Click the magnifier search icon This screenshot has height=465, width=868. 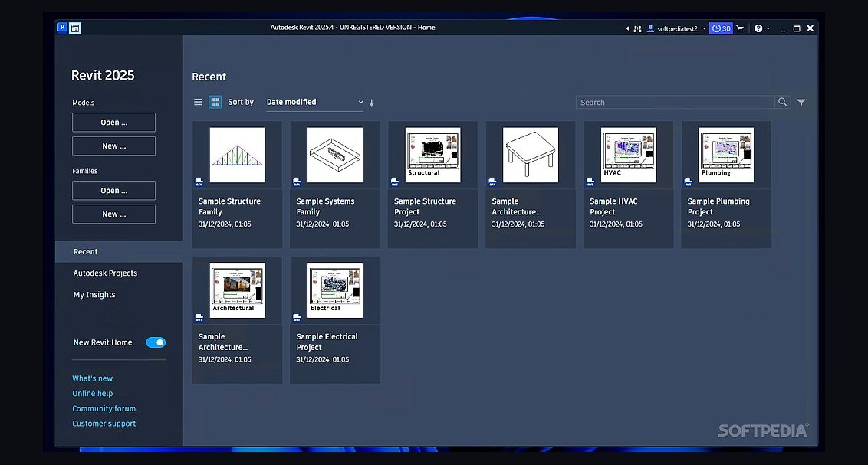(782, 103)
